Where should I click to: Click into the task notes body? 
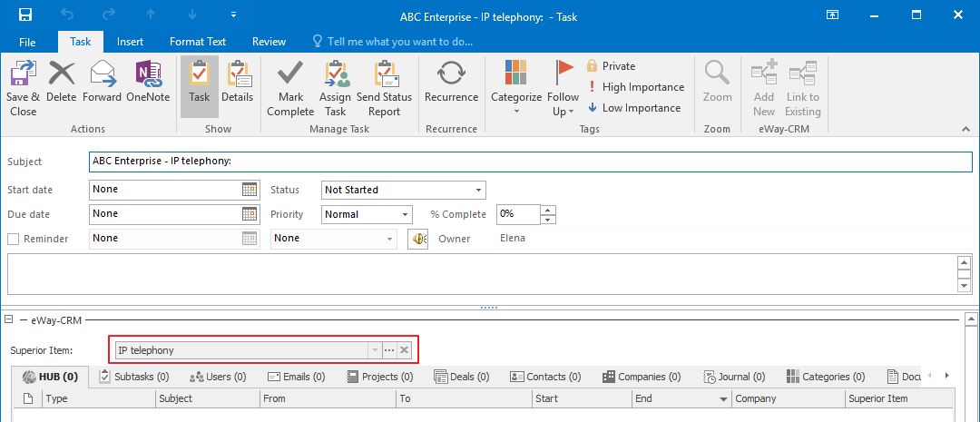click(x=481, y=274)
